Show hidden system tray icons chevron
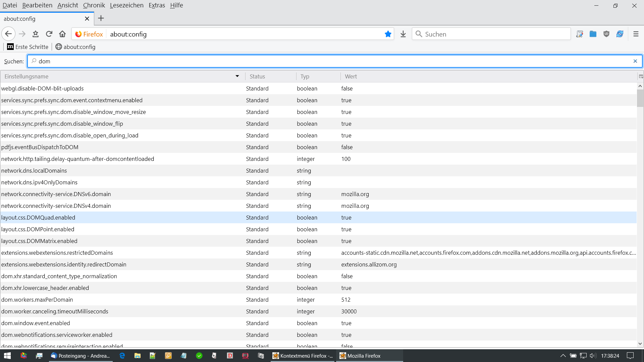 (x=563, y=356)
